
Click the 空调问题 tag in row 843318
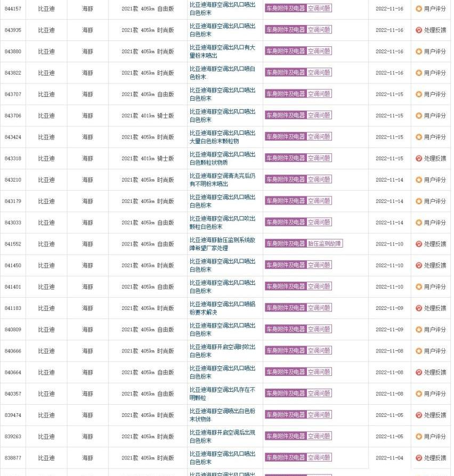(x=319, y=158)
